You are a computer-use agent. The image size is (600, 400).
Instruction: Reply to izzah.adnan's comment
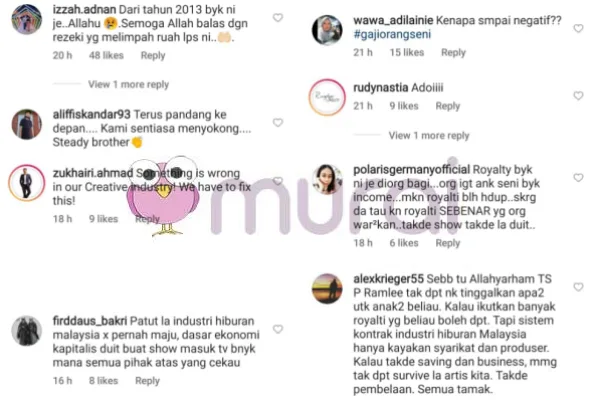click(x=153, y=56)
